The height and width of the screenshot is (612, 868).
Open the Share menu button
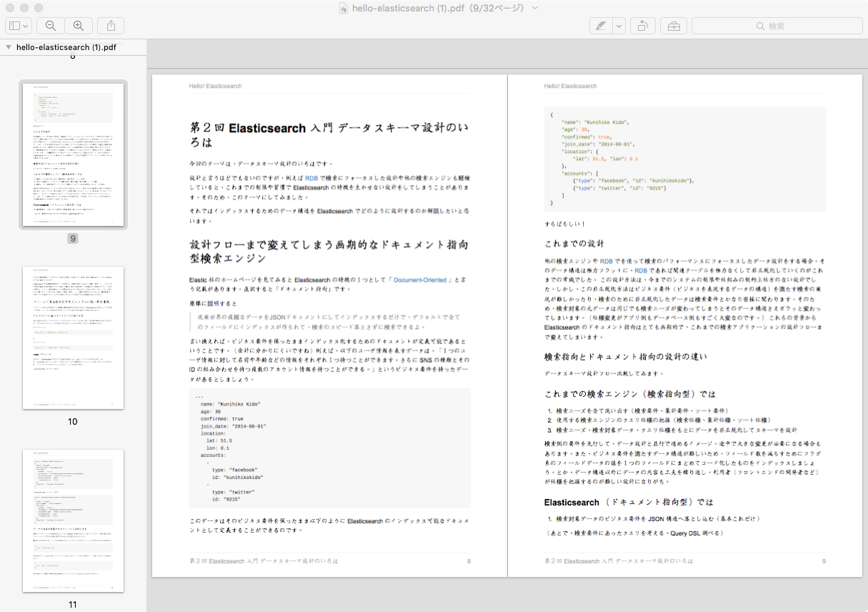coord(111,26)
